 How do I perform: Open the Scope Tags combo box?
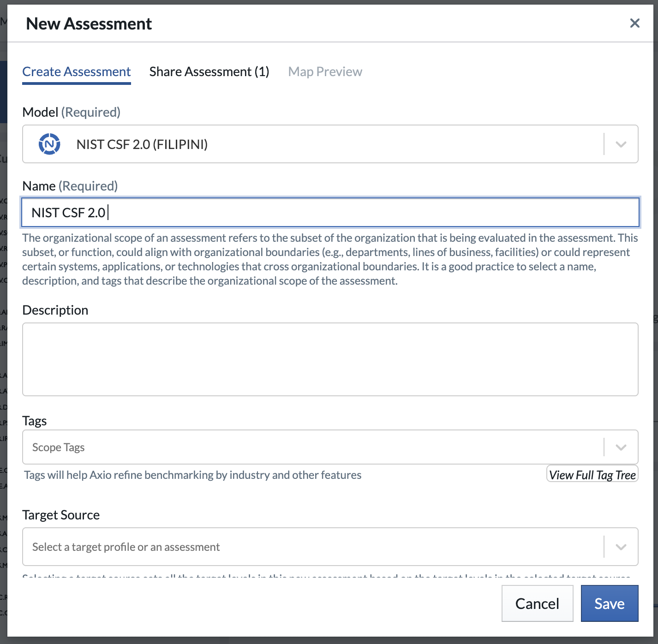[330, 447]
